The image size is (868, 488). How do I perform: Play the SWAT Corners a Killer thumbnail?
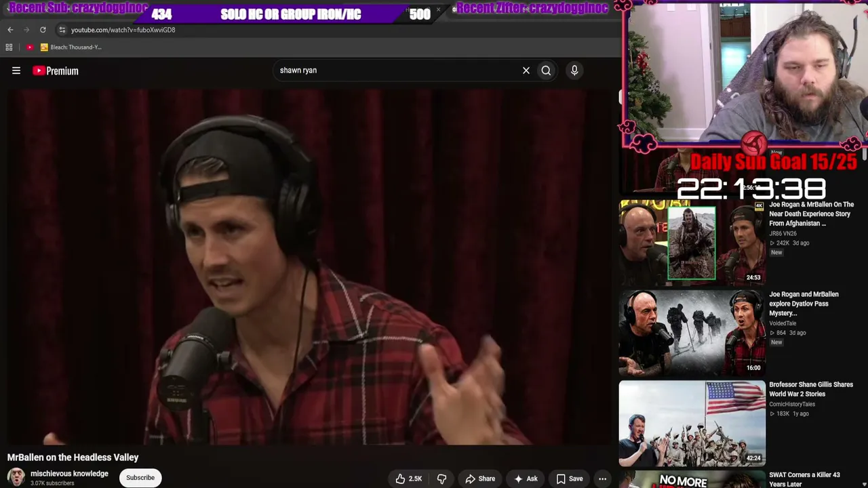[692, 479]
